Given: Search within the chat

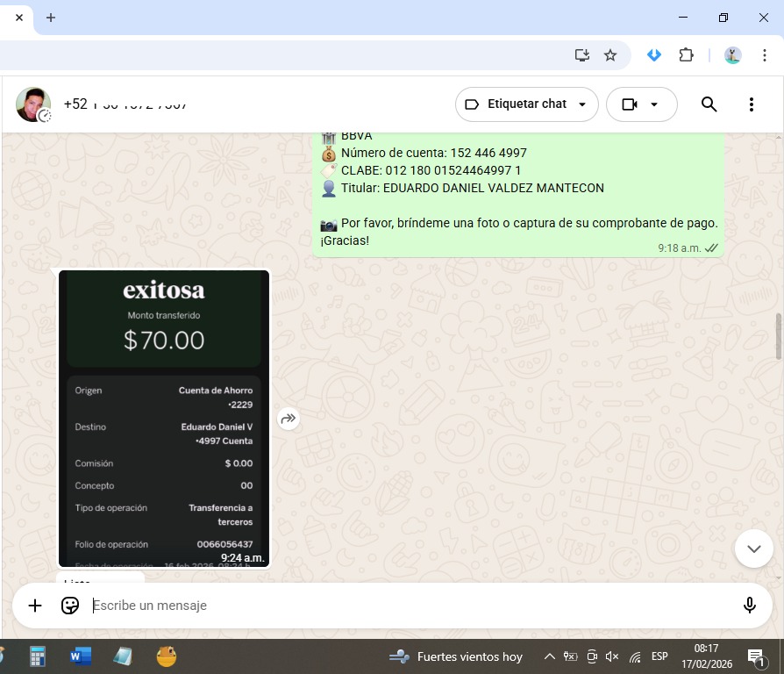Looking at the screenshot, I should [x=709, y=104].
